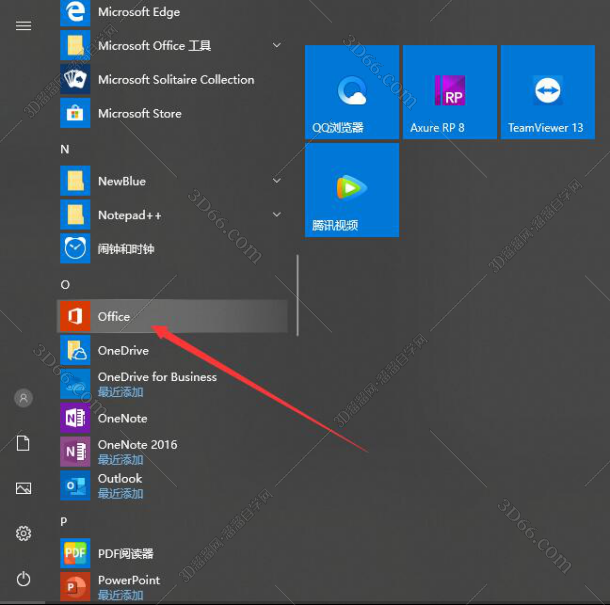Select the 闹钟和时钟 label
Image resolution: width=610 pixels, height=605 pixels.
coord(126,249)
